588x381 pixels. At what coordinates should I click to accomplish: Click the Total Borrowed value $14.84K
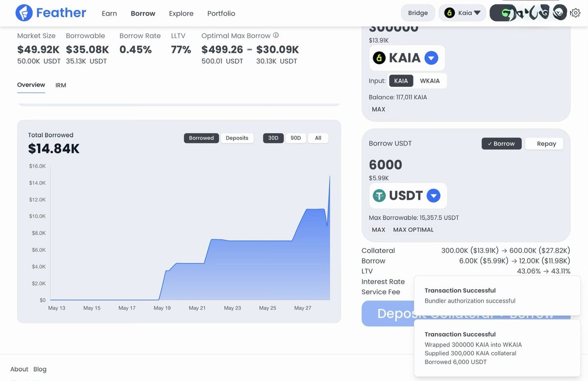(54, 148)
